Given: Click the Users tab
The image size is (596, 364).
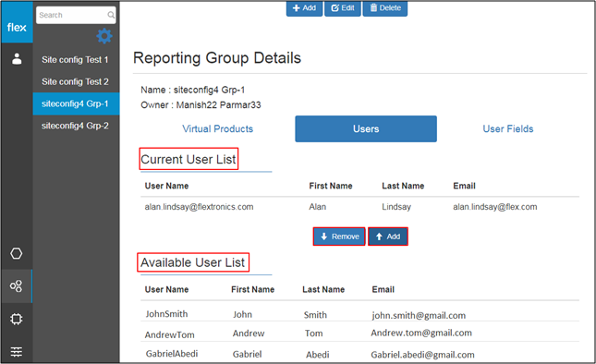Looking at the screenshot, I should (x=366, y=128).
